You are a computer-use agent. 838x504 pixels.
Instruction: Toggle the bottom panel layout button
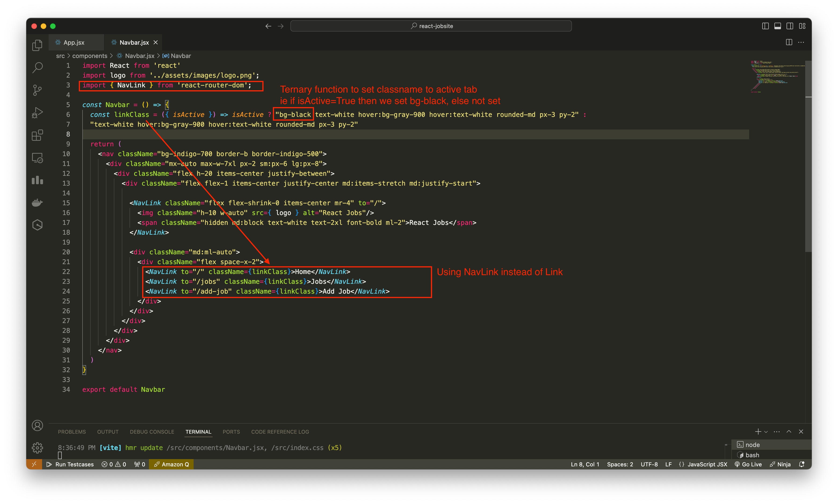777,26
